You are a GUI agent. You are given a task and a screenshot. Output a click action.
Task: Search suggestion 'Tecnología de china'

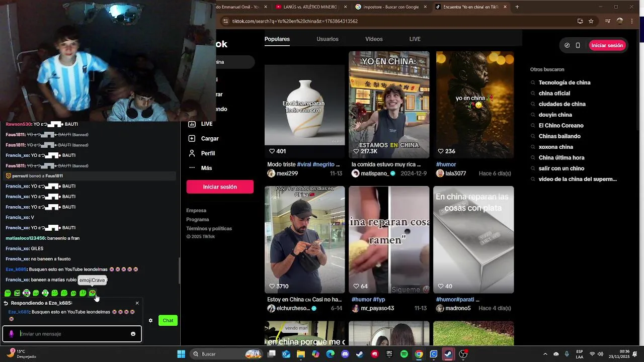pos(565,82)
